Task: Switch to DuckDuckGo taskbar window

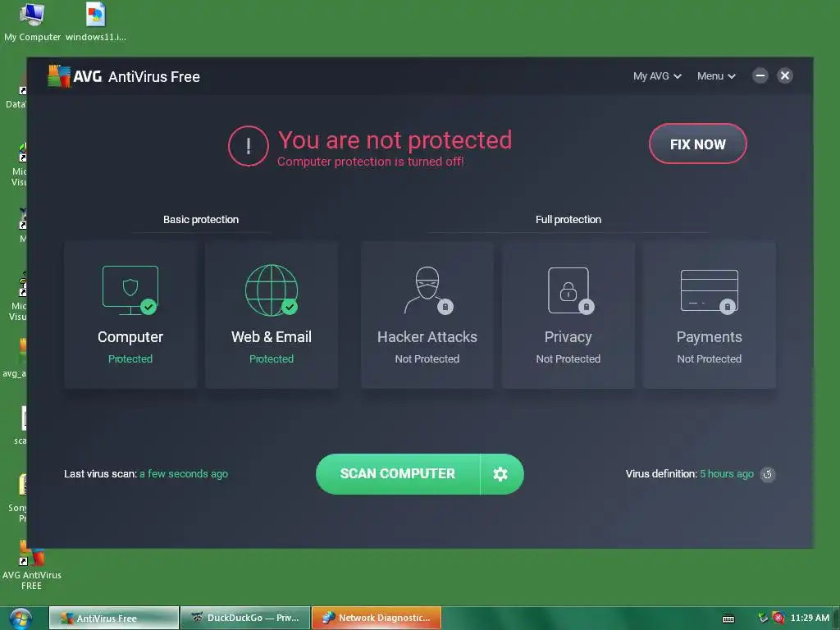Action: [x=245, y=619]
